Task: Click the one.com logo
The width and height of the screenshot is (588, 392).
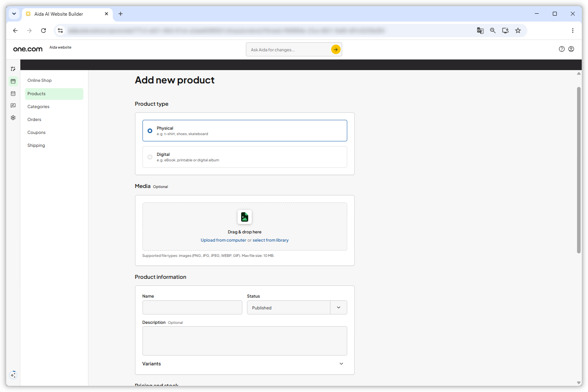Action: (x=28, y=49)
